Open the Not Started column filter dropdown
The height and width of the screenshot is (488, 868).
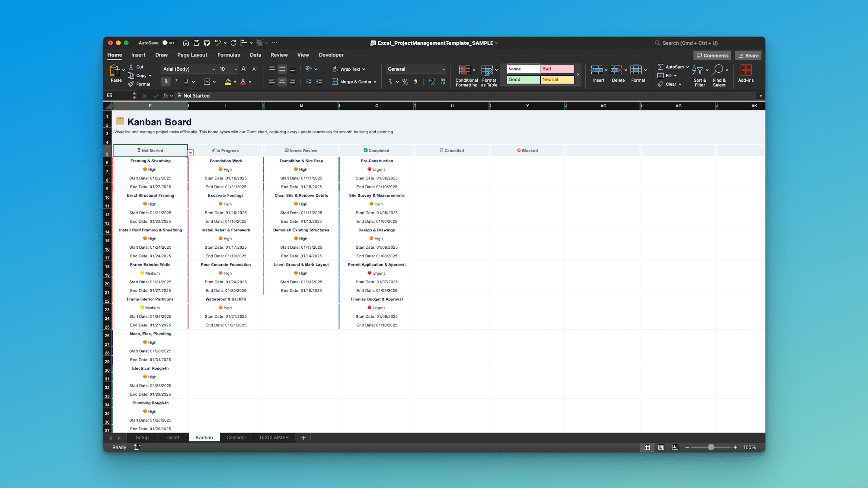pyautogui.click(x=190, y=153)
